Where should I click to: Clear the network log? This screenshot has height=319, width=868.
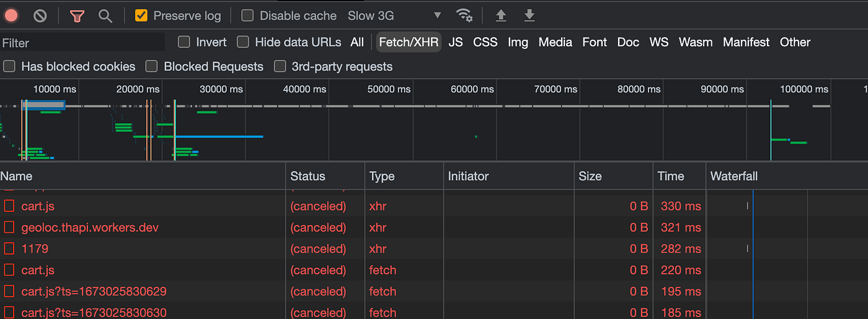point(40,15)
